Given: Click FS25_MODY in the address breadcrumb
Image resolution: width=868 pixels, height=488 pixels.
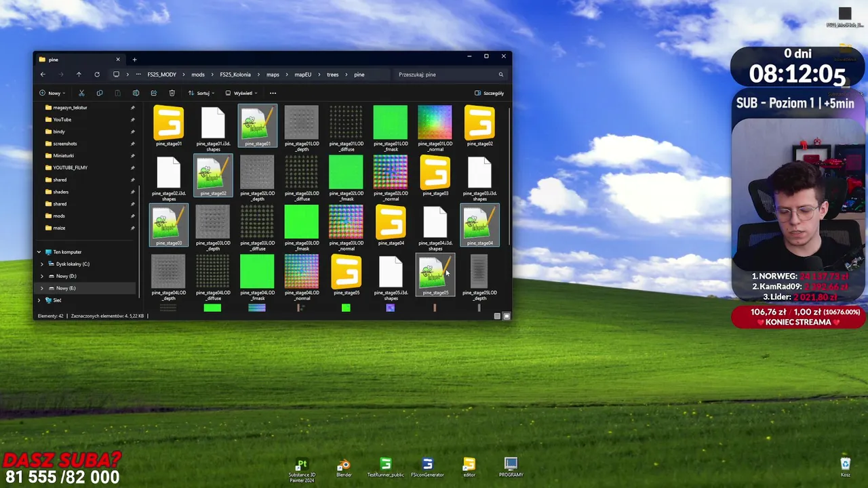Looking at the screenshot, I should (x=161, y=75).
